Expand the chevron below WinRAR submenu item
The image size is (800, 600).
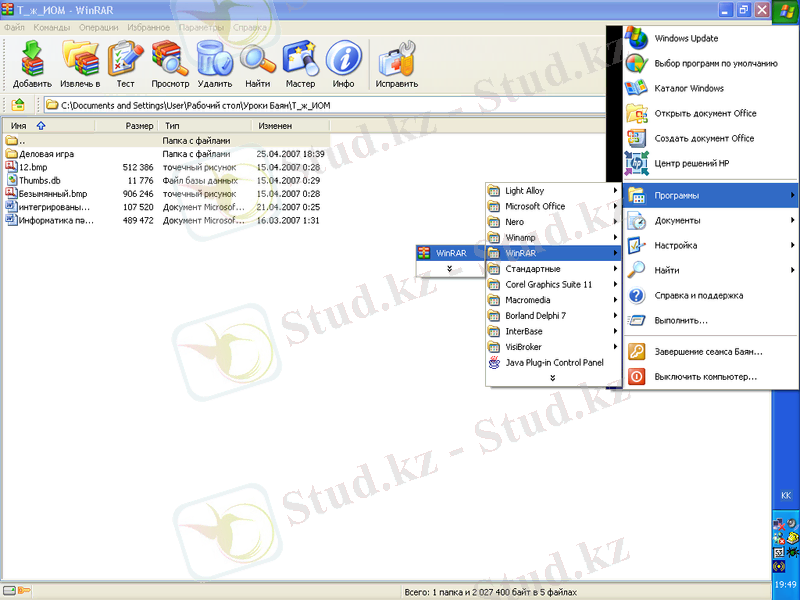coord(450,268)
